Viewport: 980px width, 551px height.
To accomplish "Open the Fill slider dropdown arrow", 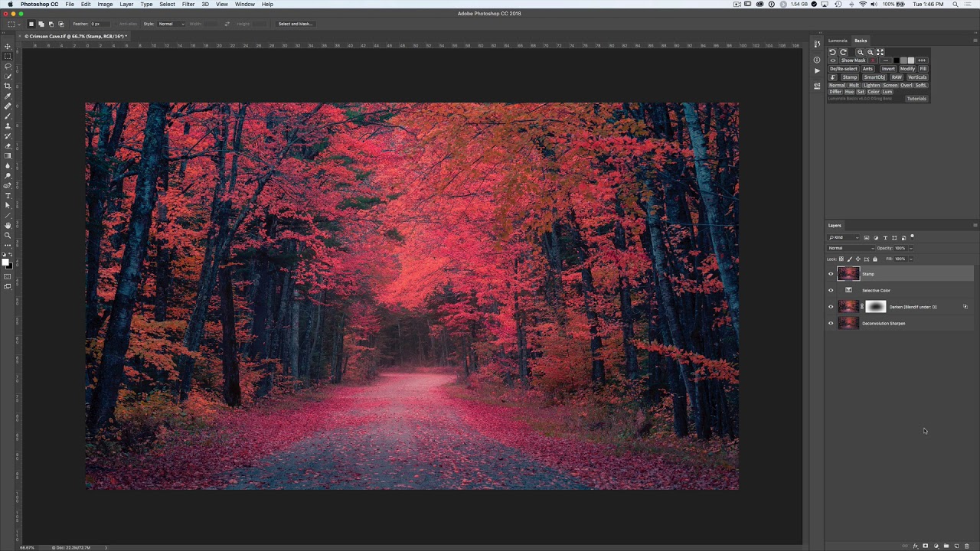I will pos(911,259).
